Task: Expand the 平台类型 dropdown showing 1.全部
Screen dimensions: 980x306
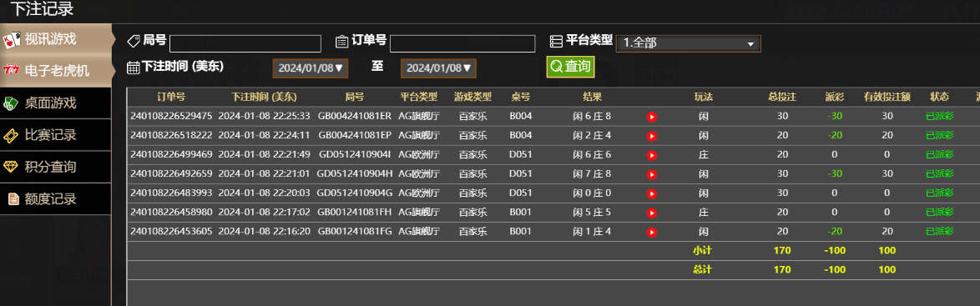Action: 688,43
